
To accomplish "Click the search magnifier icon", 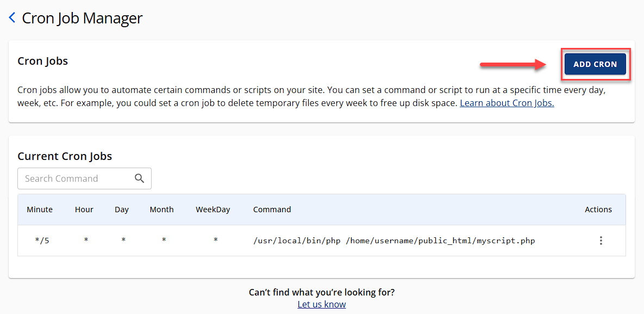I will pyautogui.click(x=139, y=178).
